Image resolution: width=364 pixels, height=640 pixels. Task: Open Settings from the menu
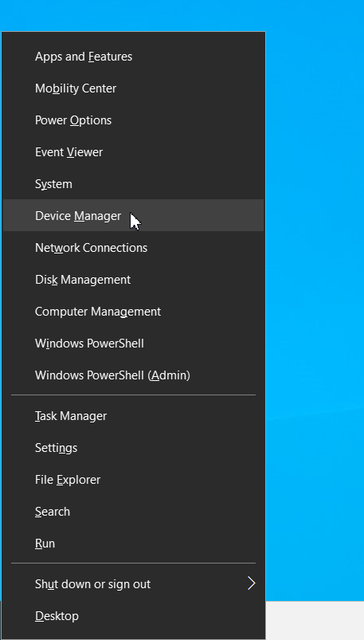[133, 447]
